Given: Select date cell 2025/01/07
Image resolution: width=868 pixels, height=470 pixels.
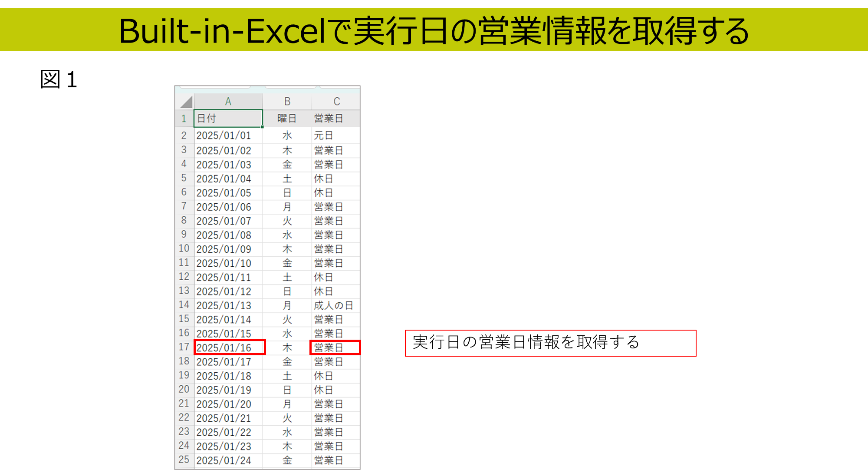Looking at the screenshot, I should click(x=228, y=221).
